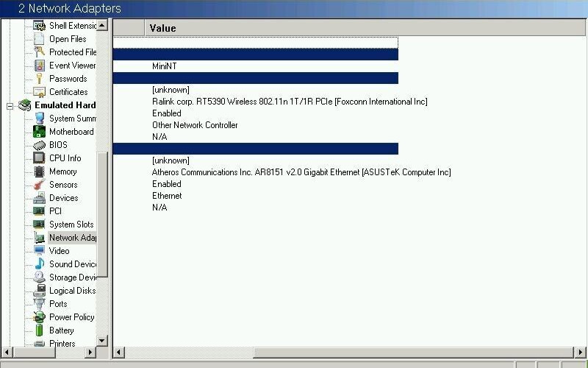Image resolution: width=588 pixels, height=368 pixels.
Task: Click the blank column header left of Value
Action: click(x=129, y=28)
